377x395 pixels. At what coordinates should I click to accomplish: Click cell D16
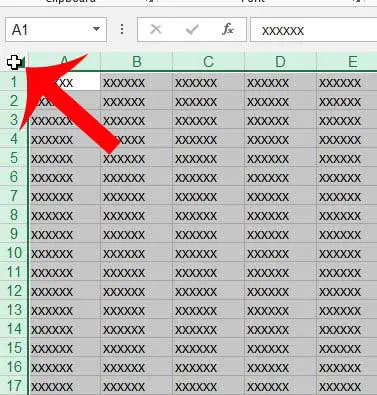[x=280, y=367]
